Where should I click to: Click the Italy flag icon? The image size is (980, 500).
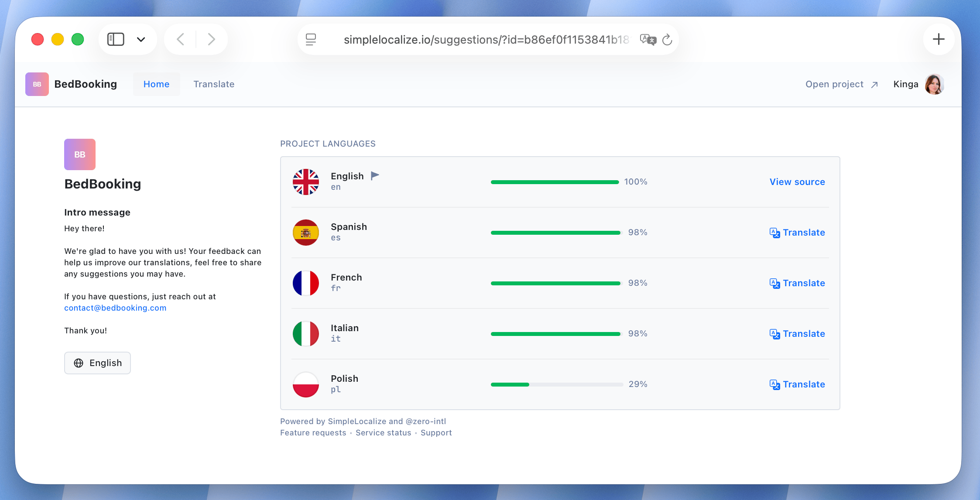click(306, 334)
